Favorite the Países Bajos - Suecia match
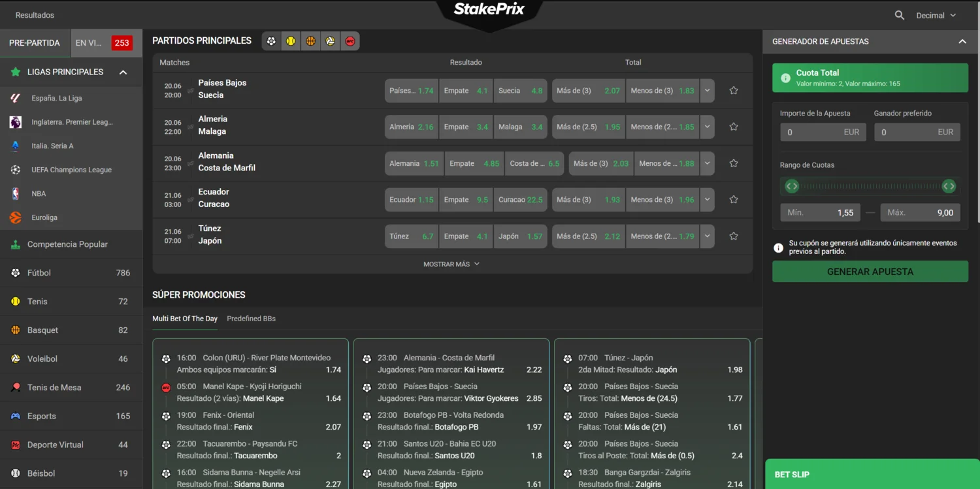980x489 pixels. [x=734, y=91]
